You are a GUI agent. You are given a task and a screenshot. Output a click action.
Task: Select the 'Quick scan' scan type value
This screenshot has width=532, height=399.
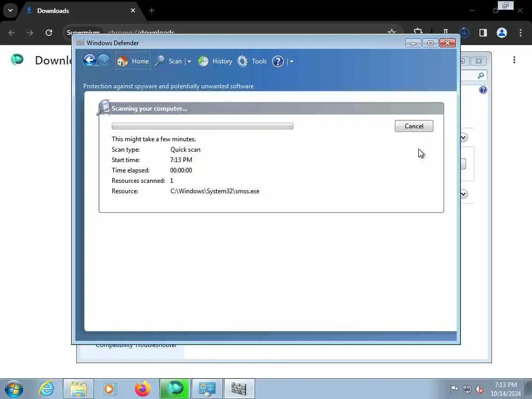(185, 150)
